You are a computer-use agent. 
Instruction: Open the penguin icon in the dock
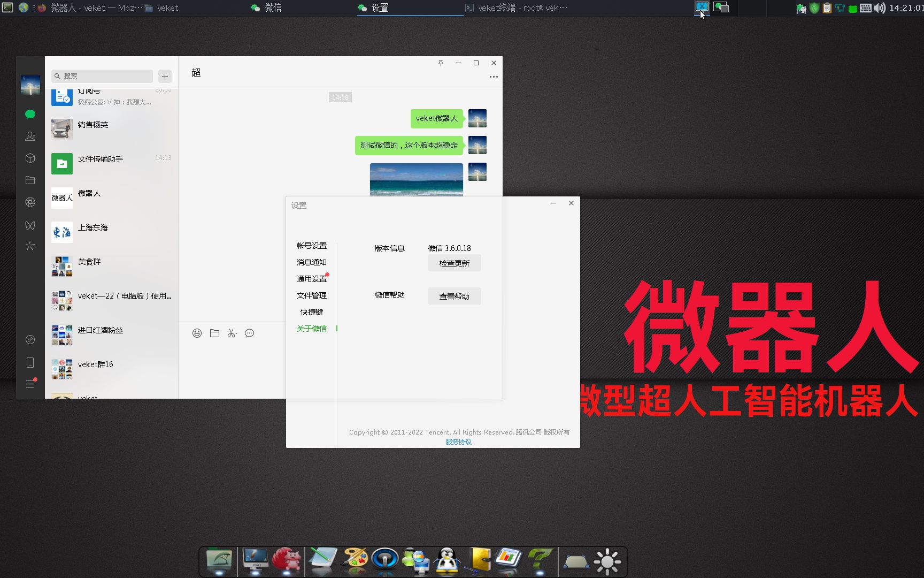tap(446, 561)
